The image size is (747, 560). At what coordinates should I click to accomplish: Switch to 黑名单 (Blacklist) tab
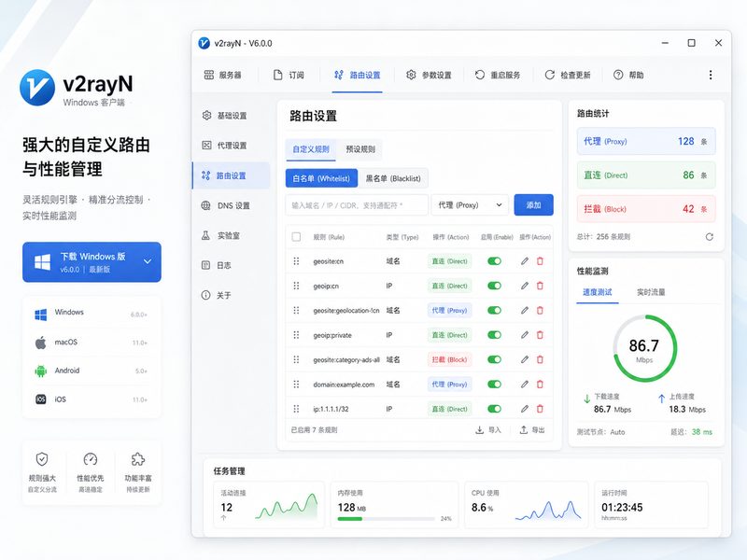click(393, 178)
